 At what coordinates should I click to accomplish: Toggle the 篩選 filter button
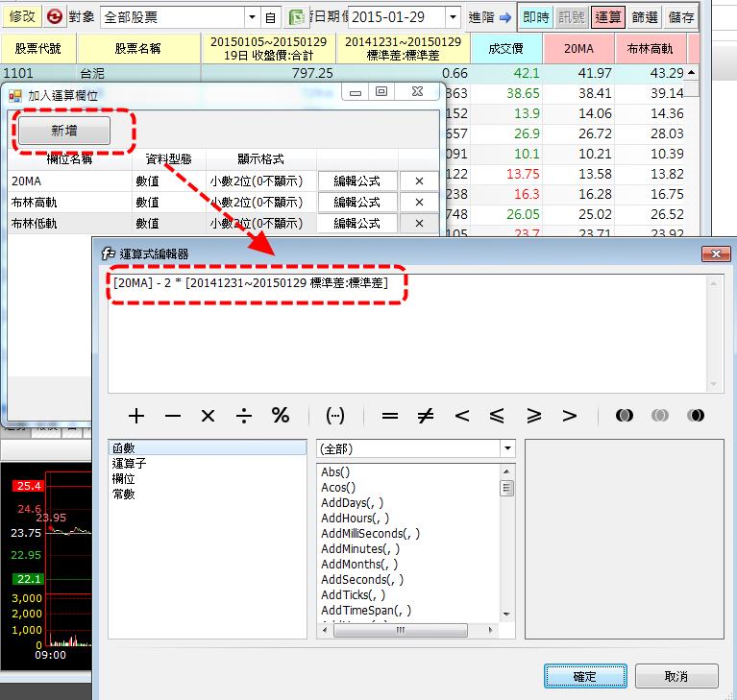(645, 17)
